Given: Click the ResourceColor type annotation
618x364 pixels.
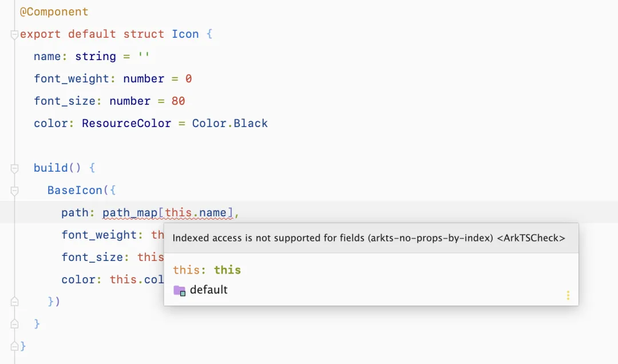Looking at the screenshot, I should pos(126,123).
